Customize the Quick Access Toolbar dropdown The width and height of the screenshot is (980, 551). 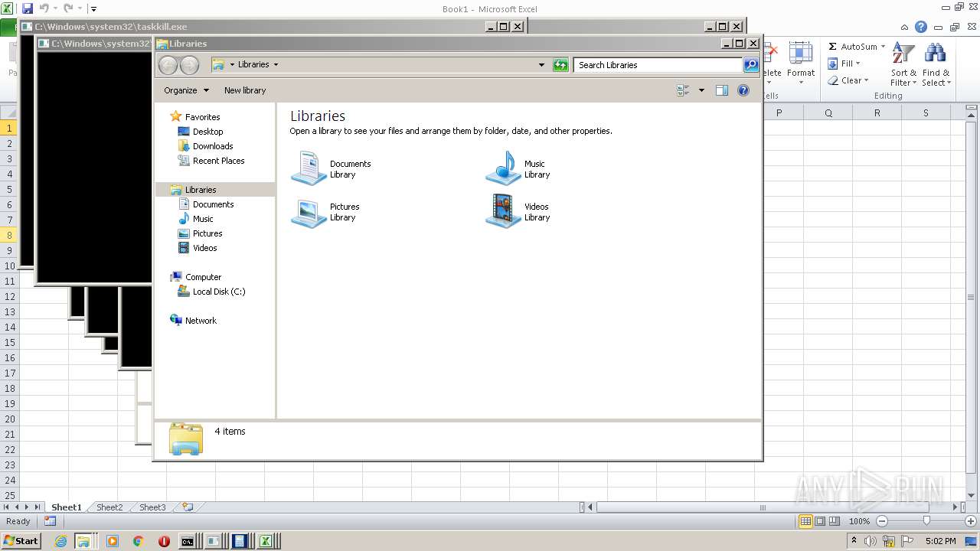(93, 9)
